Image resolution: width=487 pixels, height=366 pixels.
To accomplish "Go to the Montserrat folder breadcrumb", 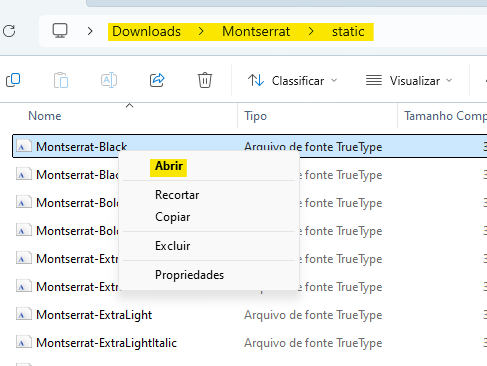I will coord(256,31).
